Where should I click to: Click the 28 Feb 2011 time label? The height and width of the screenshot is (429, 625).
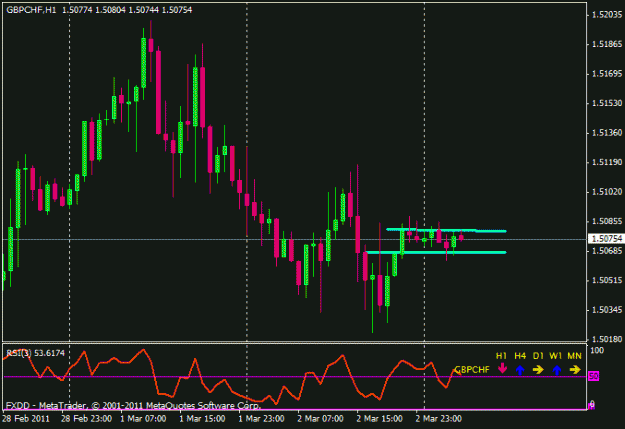click(x=26, y=419)
